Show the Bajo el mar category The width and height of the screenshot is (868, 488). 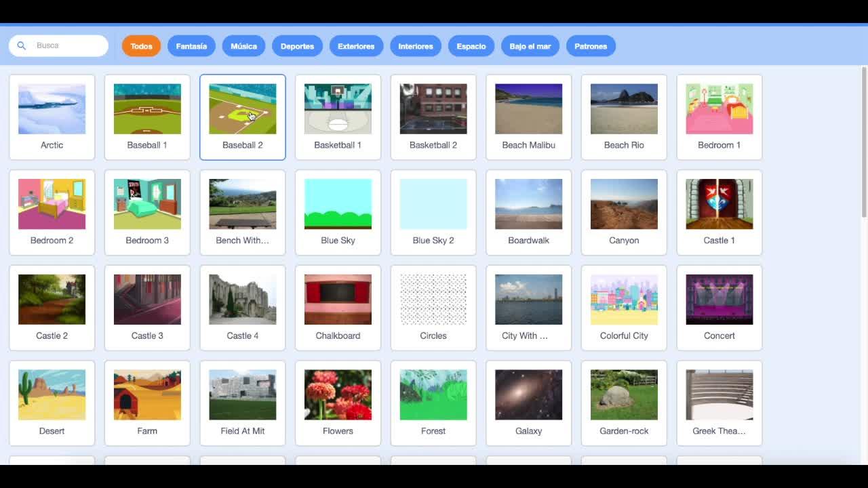[530, 46]
